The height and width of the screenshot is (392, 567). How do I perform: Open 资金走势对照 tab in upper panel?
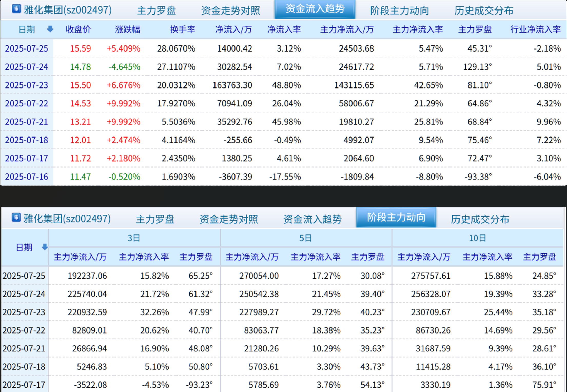(x=230, y=11)
